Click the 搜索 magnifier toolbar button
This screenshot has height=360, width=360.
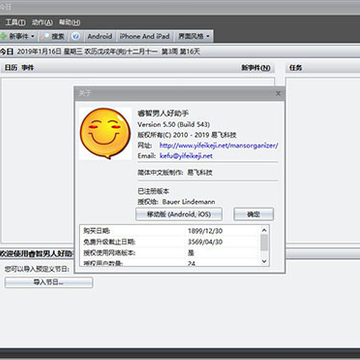tap(53, 36)
